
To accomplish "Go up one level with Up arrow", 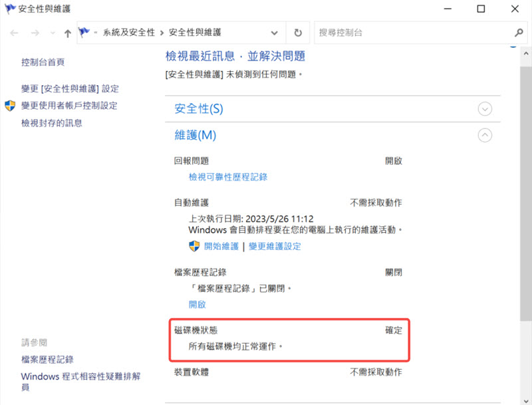I will point(68,33).
